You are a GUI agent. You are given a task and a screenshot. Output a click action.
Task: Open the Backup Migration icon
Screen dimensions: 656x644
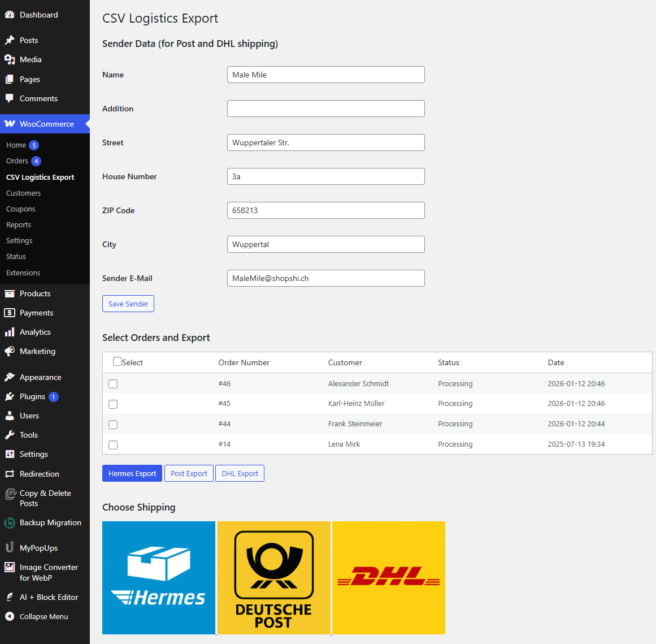10,522
